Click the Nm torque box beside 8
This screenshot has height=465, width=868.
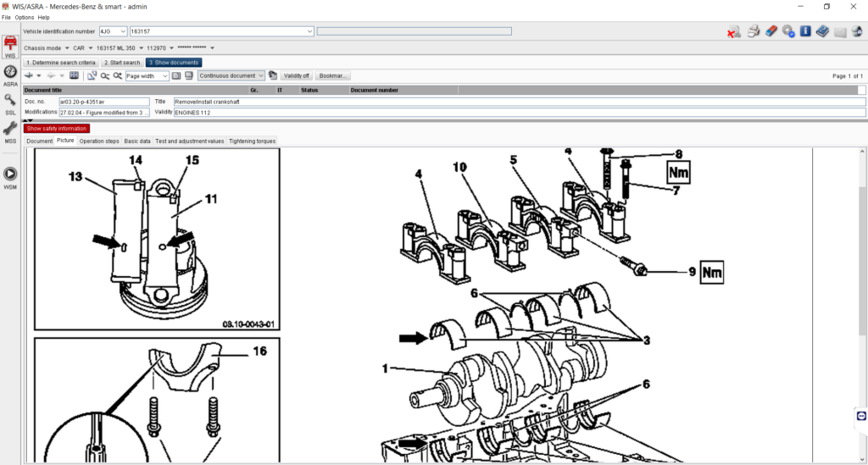click(x=679, y=173)
